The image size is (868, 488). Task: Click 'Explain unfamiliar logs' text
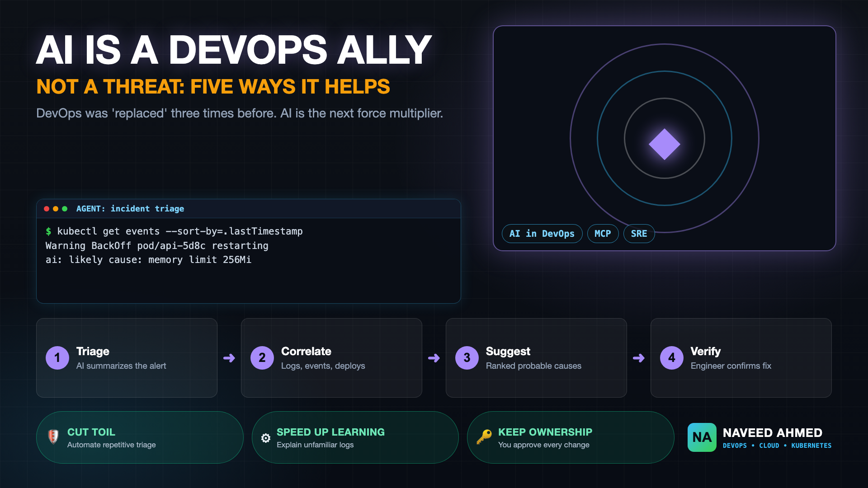315,445
